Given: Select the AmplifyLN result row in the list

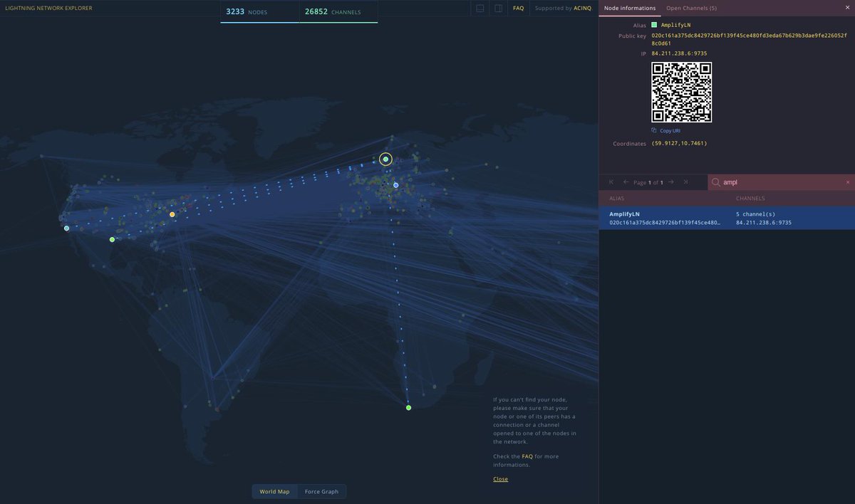Looking at the screenshot, I should [x=712, y=218].
